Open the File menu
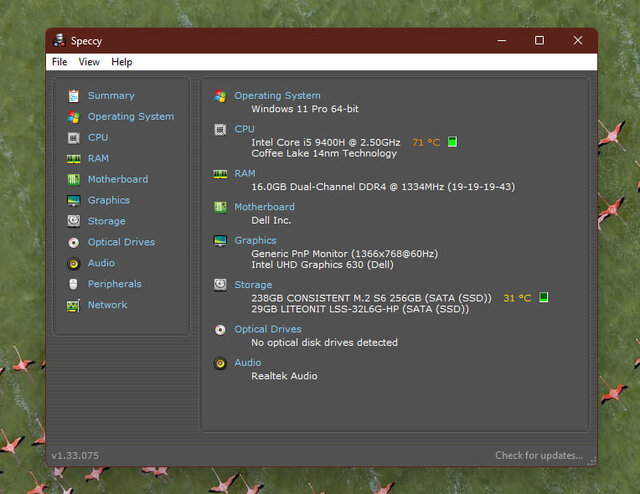This screenshot has height=494, width=640. pyautogui.click(x=60, y=62)
